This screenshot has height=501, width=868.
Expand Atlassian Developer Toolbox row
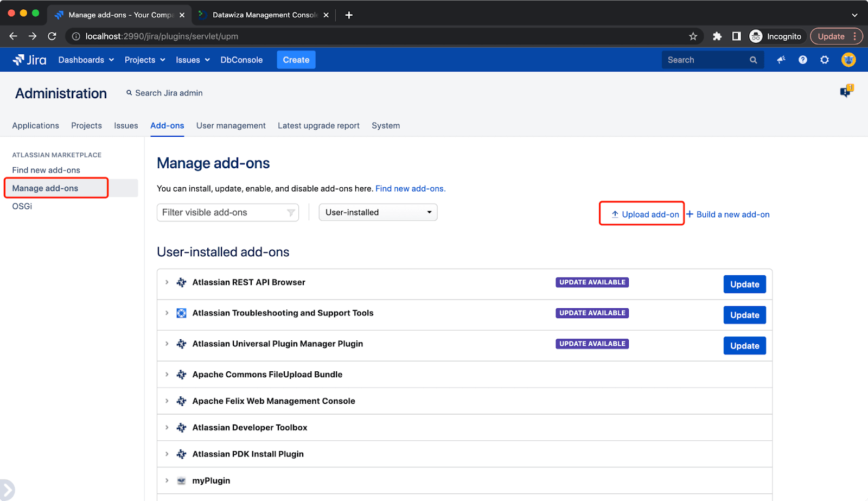pos(167,428)
